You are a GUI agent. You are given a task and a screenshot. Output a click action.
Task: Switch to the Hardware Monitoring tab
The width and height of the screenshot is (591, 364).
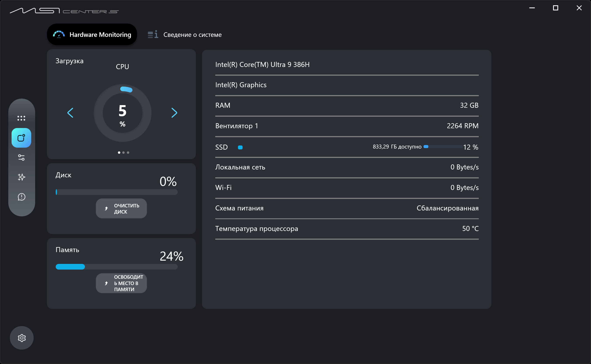(92, 34)
